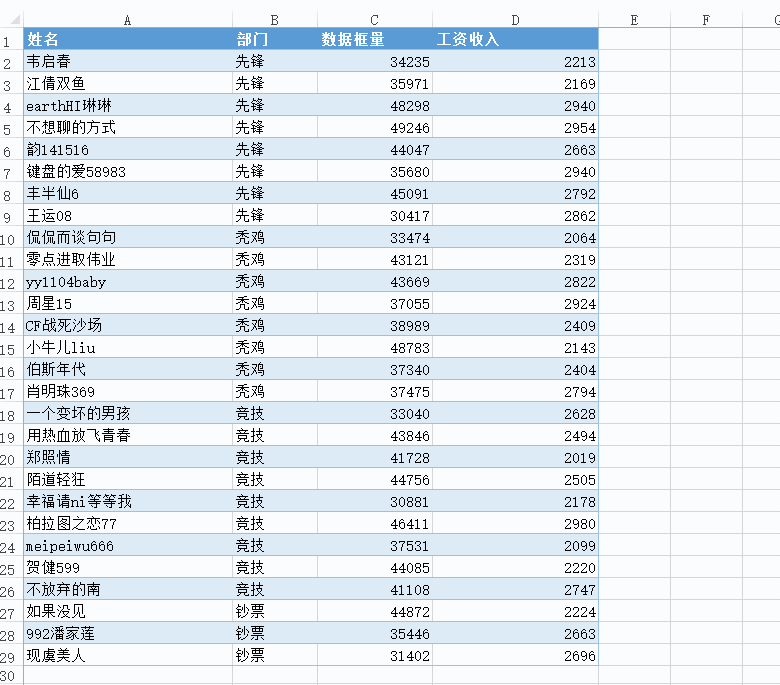Click the 工资收入 header cell
This screenshot has height=685, width=780.
(515, 39)
